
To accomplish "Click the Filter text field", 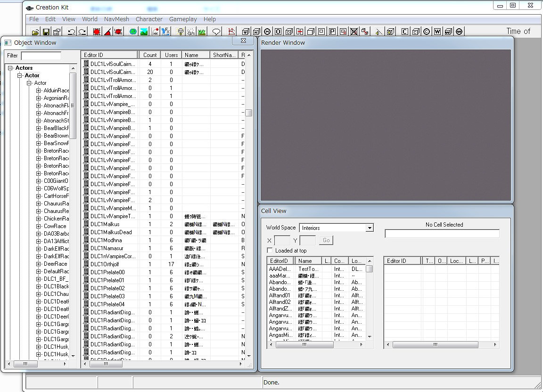I will point(41,56).
